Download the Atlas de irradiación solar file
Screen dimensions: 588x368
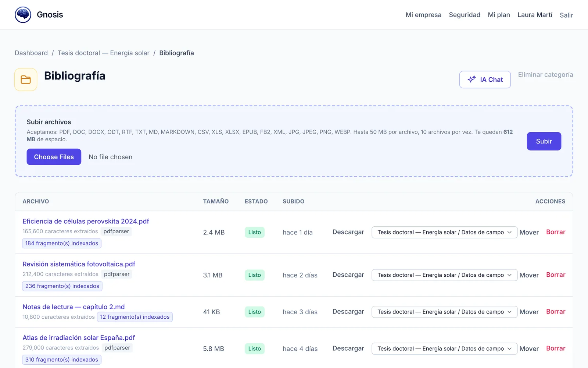click(348, 348)
